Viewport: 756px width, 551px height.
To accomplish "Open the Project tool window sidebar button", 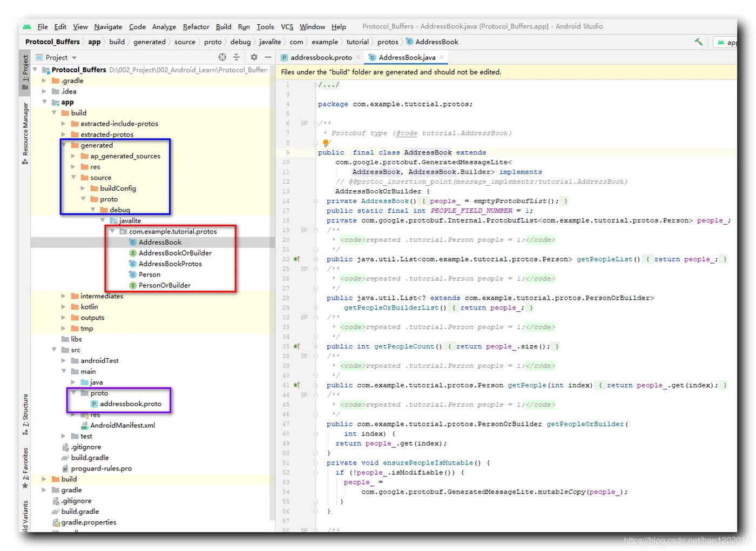I will [x=25, y=72].
